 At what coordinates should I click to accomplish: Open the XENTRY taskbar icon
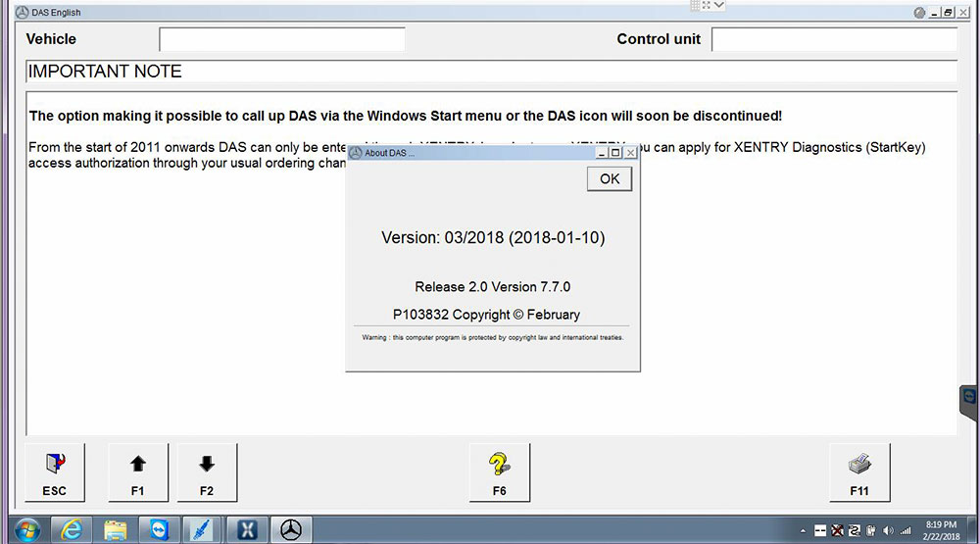point(248,530)
